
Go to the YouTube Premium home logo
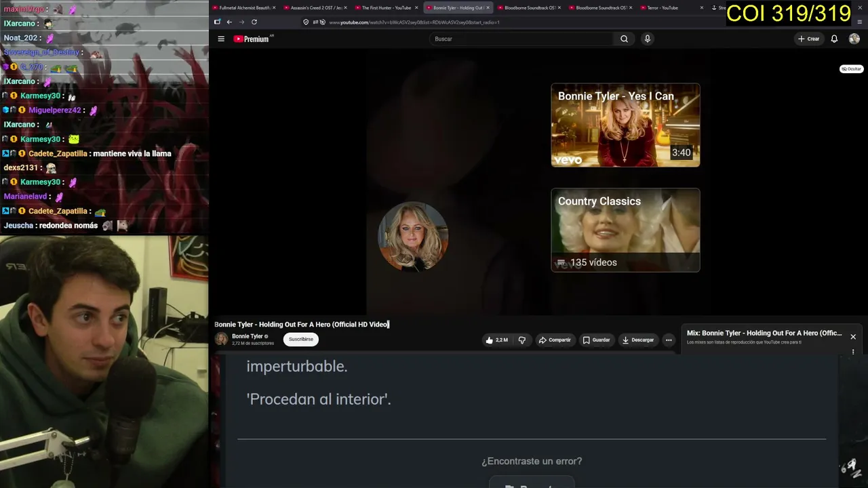252,39
